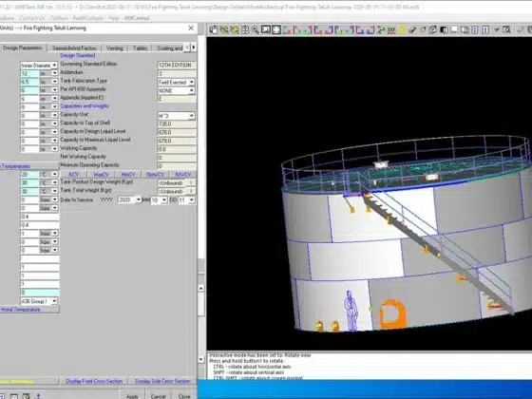Click the panel vertical scrollbar down arrow
Viewport: 532px width, 399px height.
(x=201, y=359)
